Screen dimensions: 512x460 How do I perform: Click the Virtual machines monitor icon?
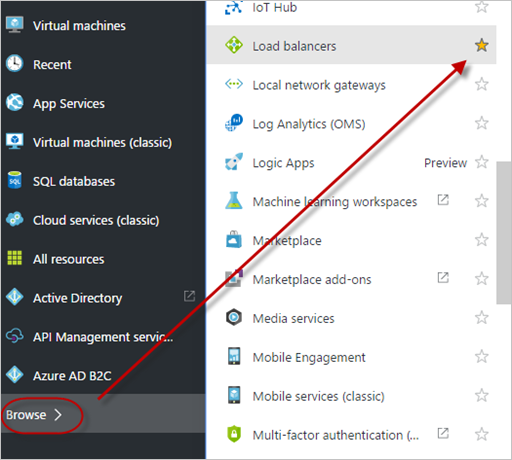[x=15, y=24]
